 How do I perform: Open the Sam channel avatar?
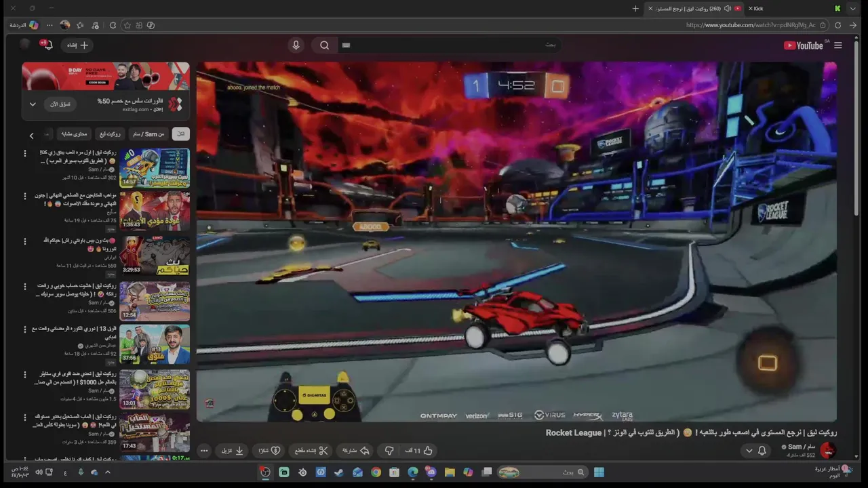click(x=827, y=450)
